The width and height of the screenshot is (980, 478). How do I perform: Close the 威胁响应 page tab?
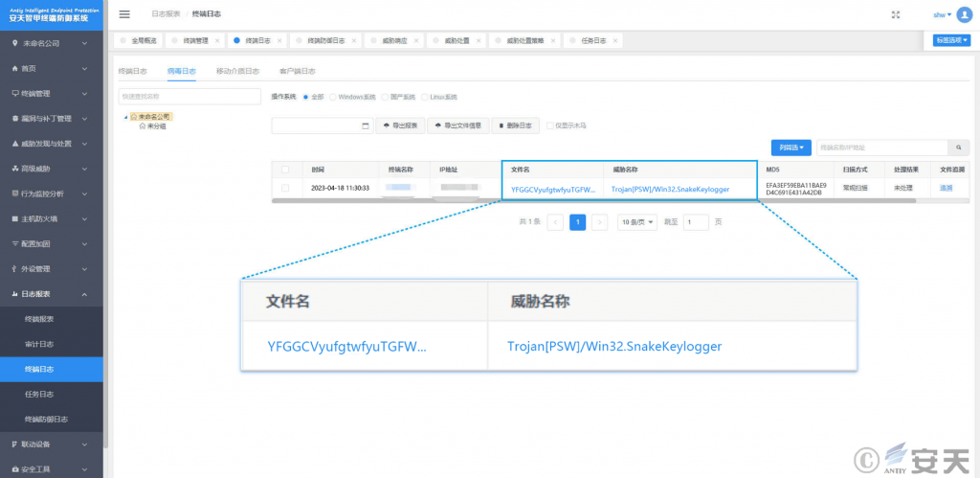[416, 40]
